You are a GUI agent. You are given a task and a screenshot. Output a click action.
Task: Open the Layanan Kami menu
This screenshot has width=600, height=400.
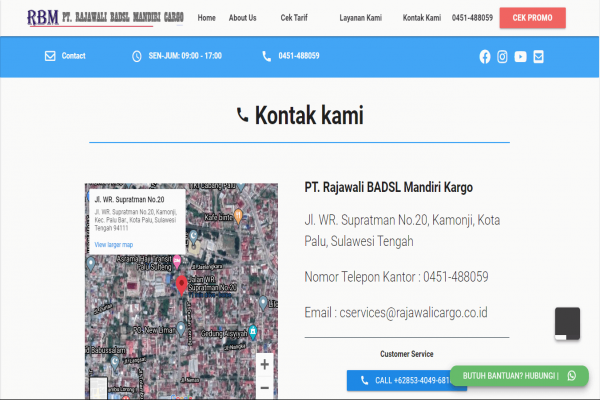[361, 18]
